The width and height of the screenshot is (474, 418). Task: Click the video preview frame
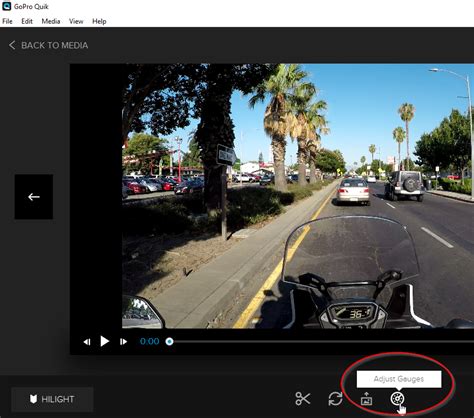(x=298, y=196)
